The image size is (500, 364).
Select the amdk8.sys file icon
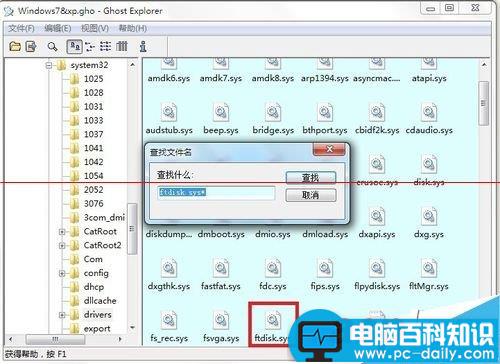coord(273,62)
